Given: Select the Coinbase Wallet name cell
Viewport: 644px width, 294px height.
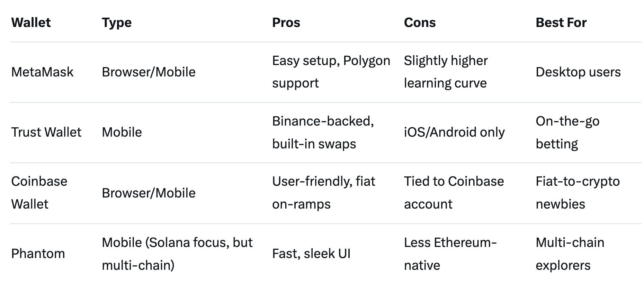Looking at the screenshot, I should [x=39, y=193].
